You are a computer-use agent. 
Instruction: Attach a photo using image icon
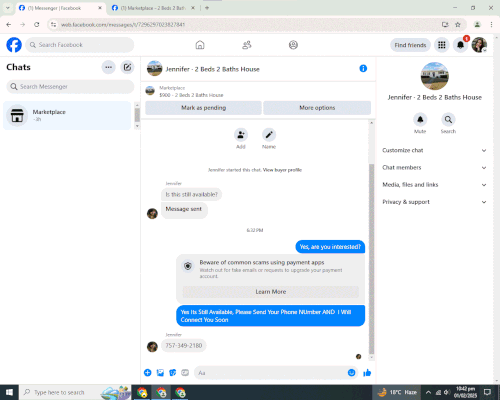click(x=160, y=373)
